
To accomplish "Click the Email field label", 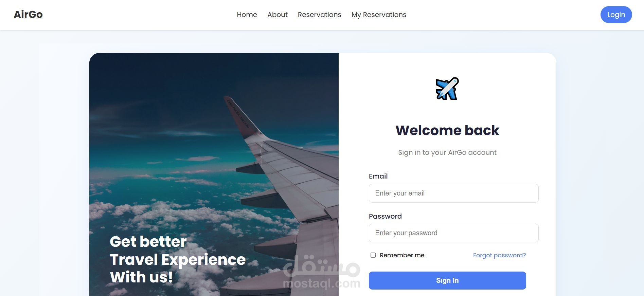I will click(x=378, y=176).
